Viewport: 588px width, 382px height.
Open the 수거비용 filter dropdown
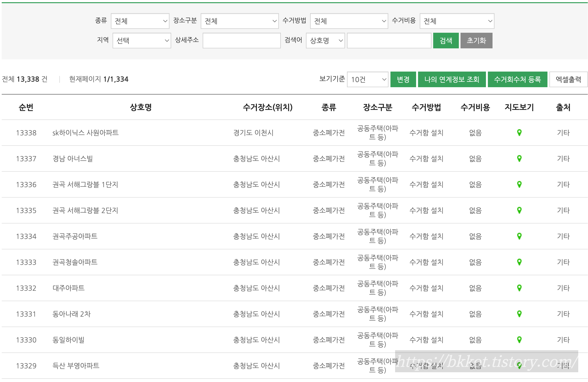pos(457,21)
